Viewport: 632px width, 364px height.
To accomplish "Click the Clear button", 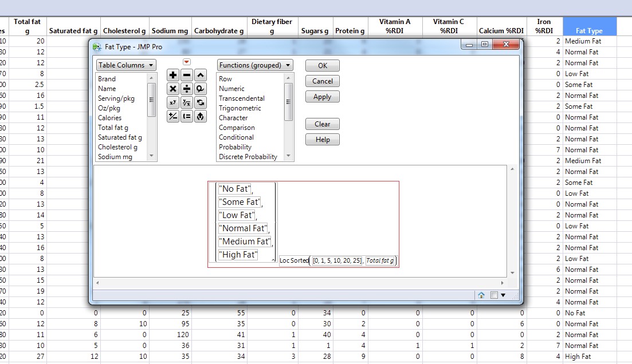I will [x=322, y=124].
